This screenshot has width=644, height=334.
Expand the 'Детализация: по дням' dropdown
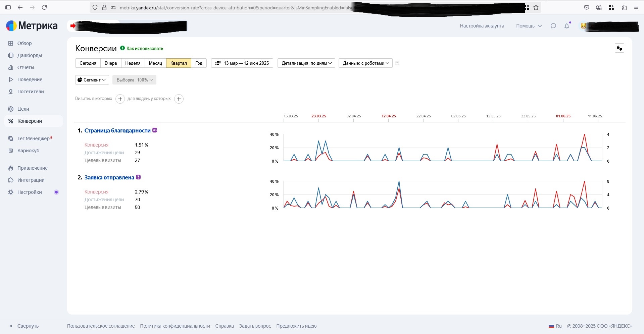[x=306, y=63]
